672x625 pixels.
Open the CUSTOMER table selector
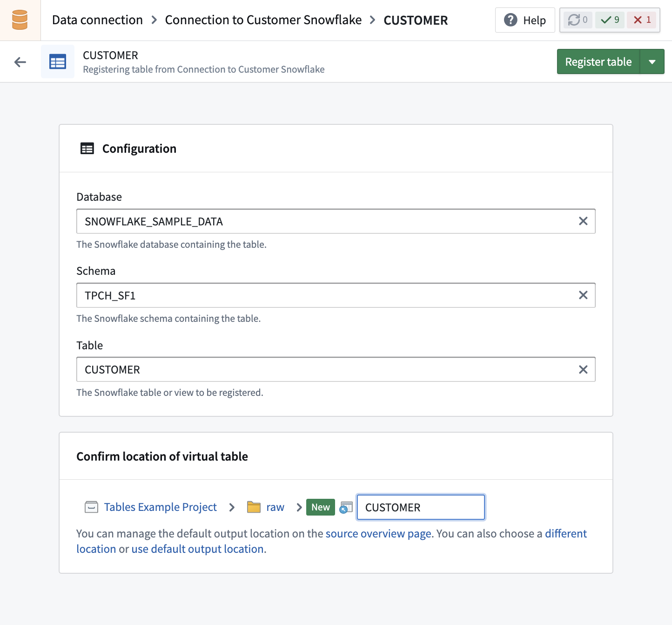(x=336, y=369)
